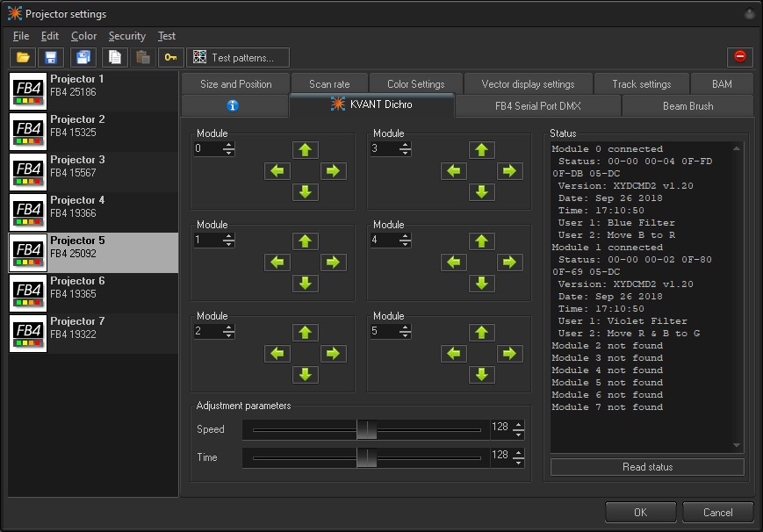Image resolution: width=763 pixels, height=532 pixels.
Task: Click the key security icon in toolbar
Action: pyautogui.click(x=170, y=57)
